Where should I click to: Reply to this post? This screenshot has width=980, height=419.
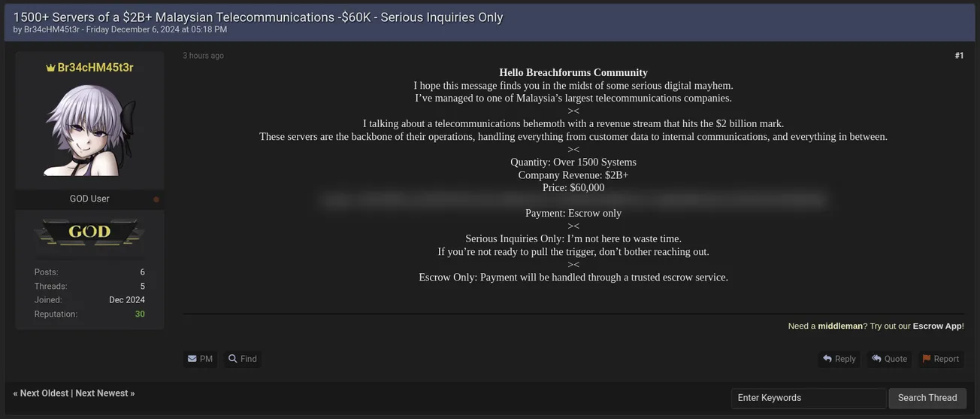click(x=839, y=359)
